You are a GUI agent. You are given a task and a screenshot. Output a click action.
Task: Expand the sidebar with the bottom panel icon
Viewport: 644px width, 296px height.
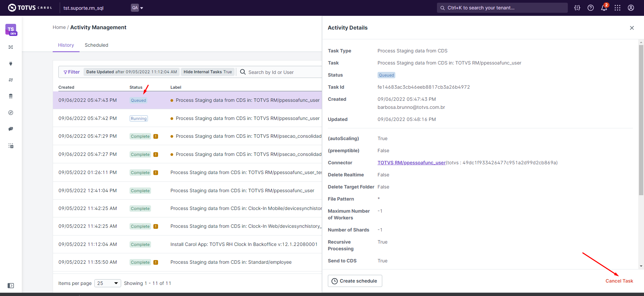[11, 286]
